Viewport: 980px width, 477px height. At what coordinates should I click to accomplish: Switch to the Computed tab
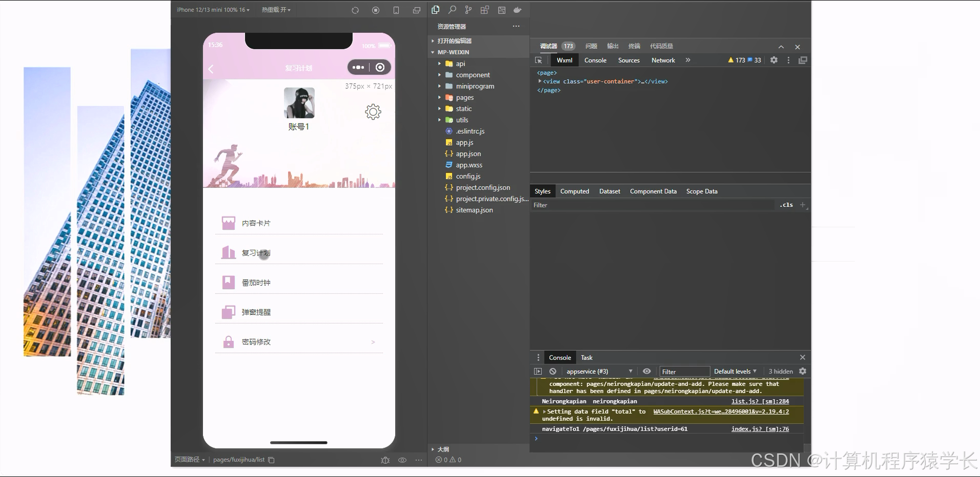[x=575, y=191]
